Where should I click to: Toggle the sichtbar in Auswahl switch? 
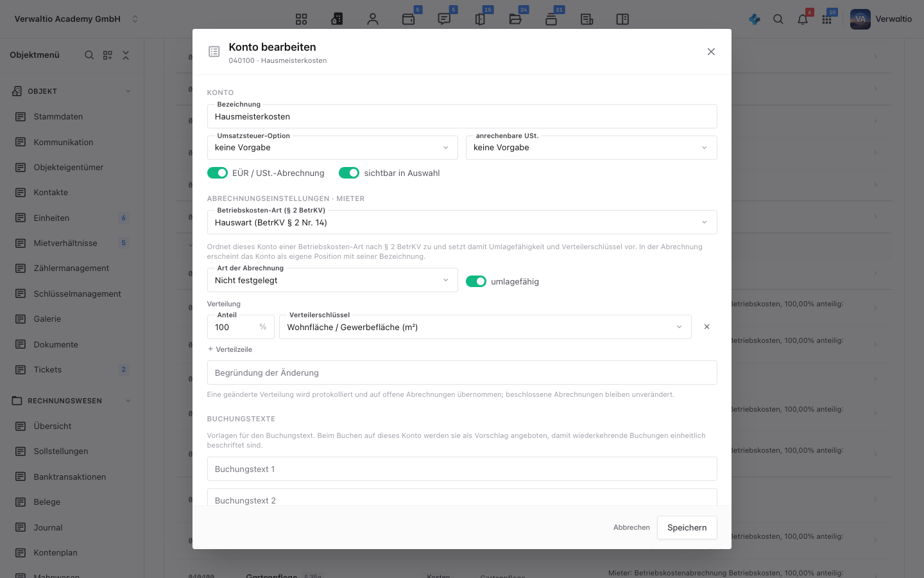pos(349,173)
